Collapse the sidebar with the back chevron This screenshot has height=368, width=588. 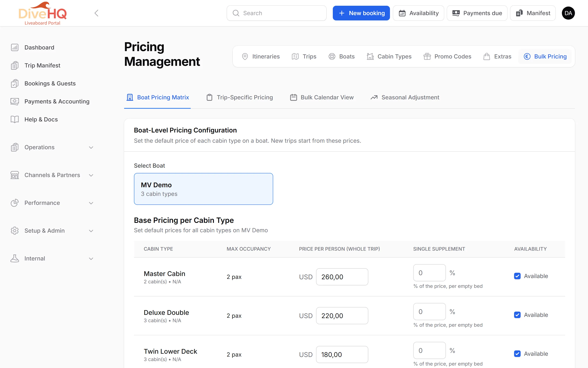coord(96,13)
